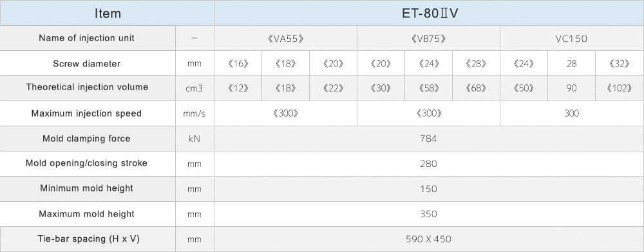This screenshot has height=252, width=644.
Task: Click the ET-80ⅡV header cell
Action: (x=429, y=13)
